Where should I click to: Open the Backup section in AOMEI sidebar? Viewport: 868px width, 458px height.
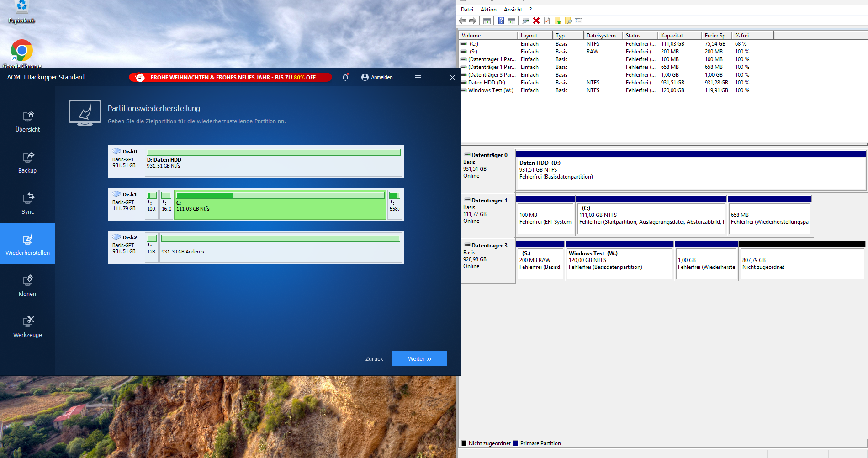click(27, 163)
